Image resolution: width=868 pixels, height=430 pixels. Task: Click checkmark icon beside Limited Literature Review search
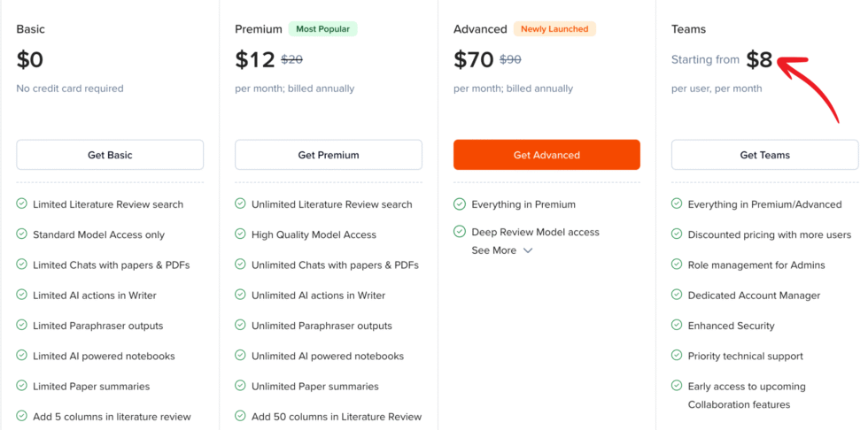click(21, 203)
